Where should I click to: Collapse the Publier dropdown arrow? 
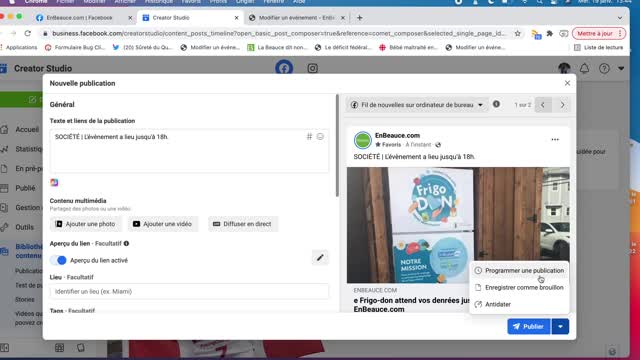560,327
